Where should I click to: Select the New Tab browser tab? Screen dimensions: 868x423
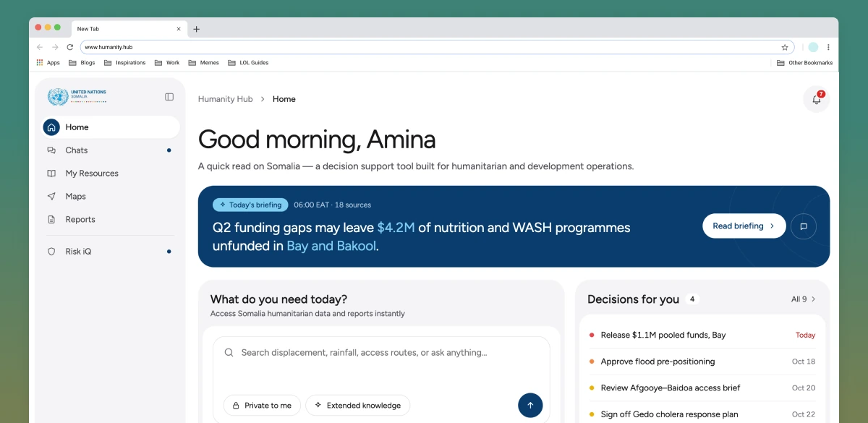(x=129, y=29)
